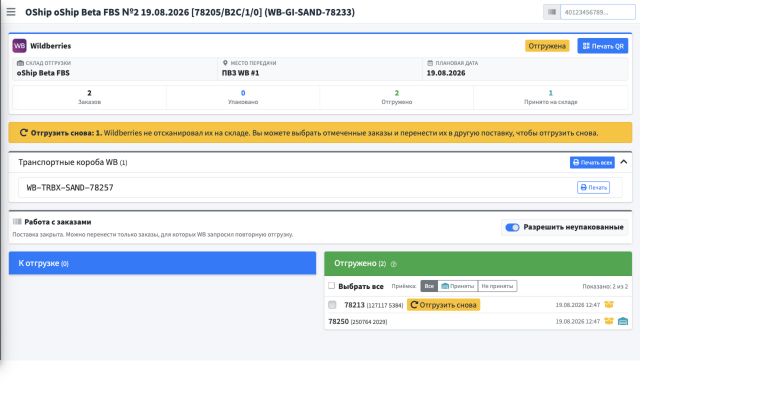
Task: Click timestamp 19.08.2026 12:47 for order 78213
Action: pyautogui.click(x=577, y=305)
